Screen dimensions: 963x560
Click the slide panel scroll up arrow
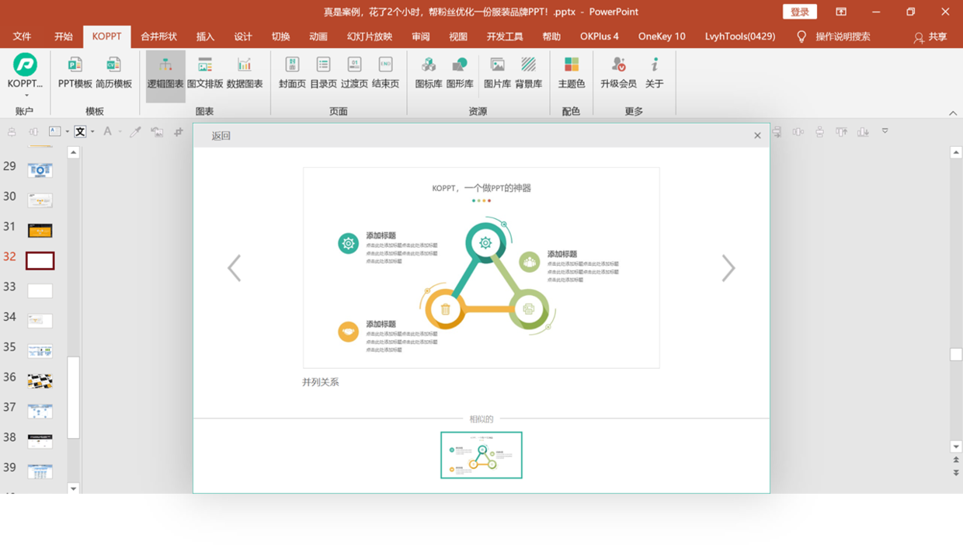74,153
